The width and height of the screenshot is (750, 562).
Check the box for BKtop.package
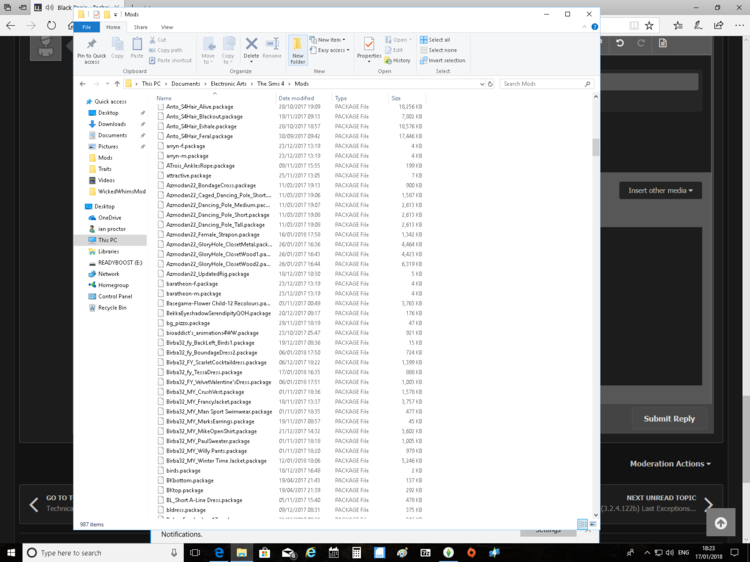pyautogui.click(x=161, y=490)
